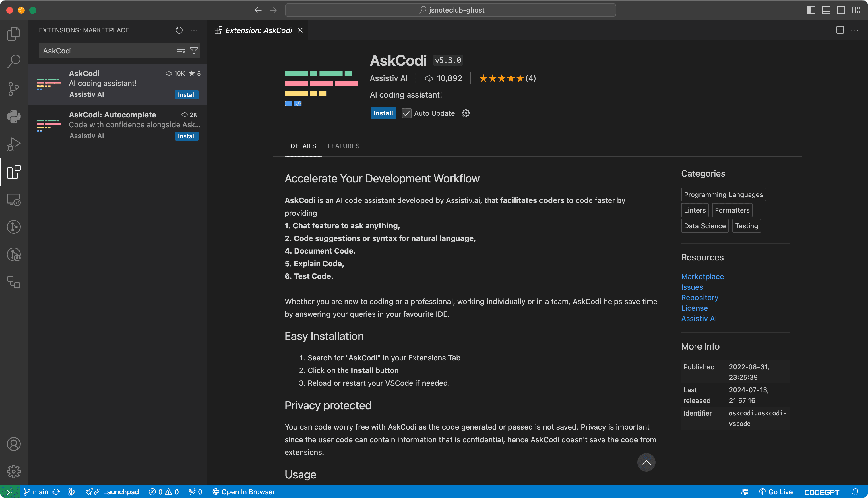Open Extensions views and more actions menu
This screenshot has width=868, height=498.
pos(194,30)
